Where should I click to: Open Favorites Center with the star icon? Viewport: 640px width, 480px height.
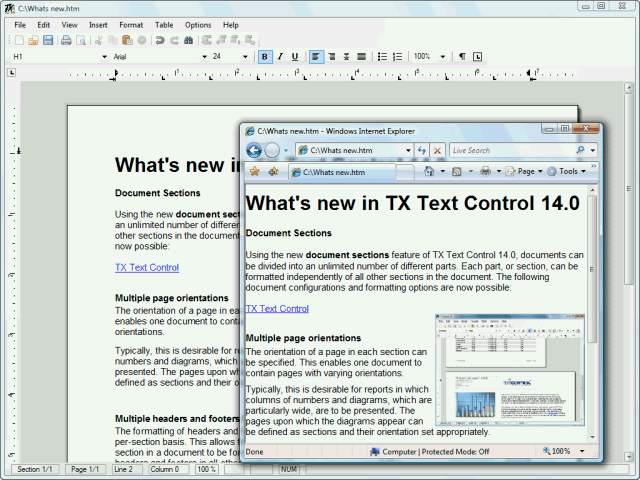254,171
